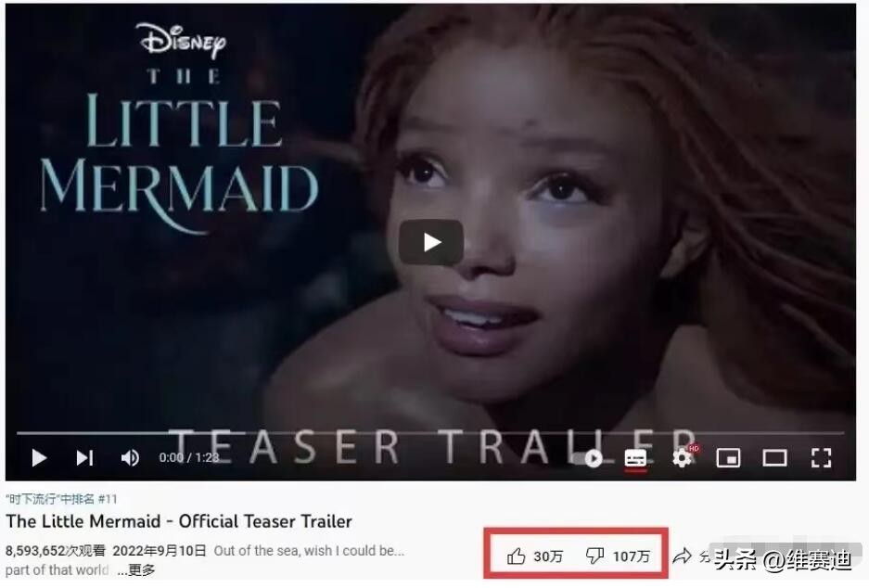The height and width of the screenshot is (588, 869).
Task: Toggle the autoplay switch
Action: tap(593, 458)
